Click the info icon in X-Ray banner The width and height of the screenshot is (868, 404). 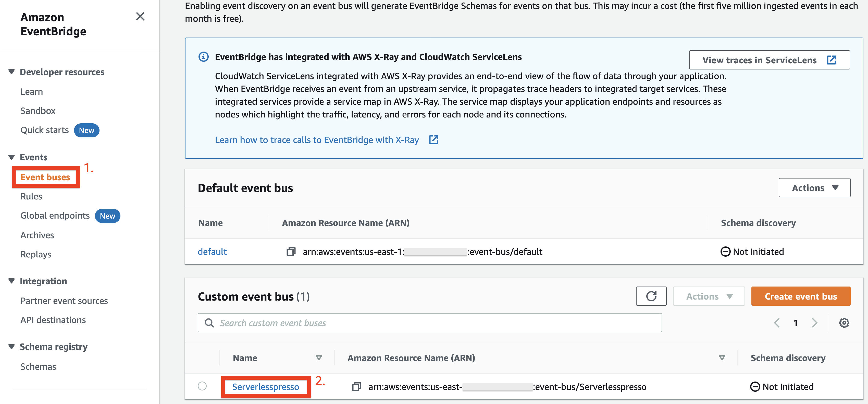coord(204,57)
